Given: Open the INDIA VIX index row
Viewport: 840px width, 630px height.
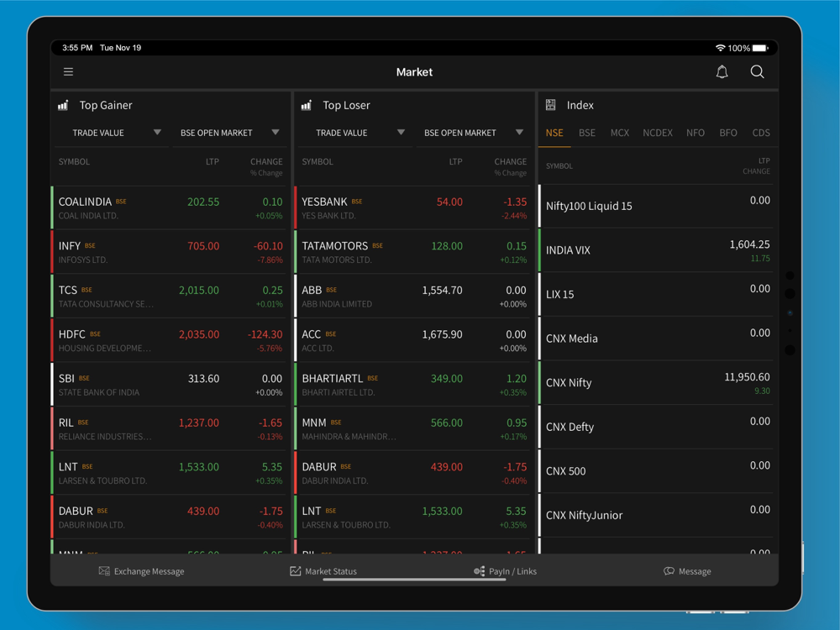Looking at the screenshot, I should pos(658,250).
